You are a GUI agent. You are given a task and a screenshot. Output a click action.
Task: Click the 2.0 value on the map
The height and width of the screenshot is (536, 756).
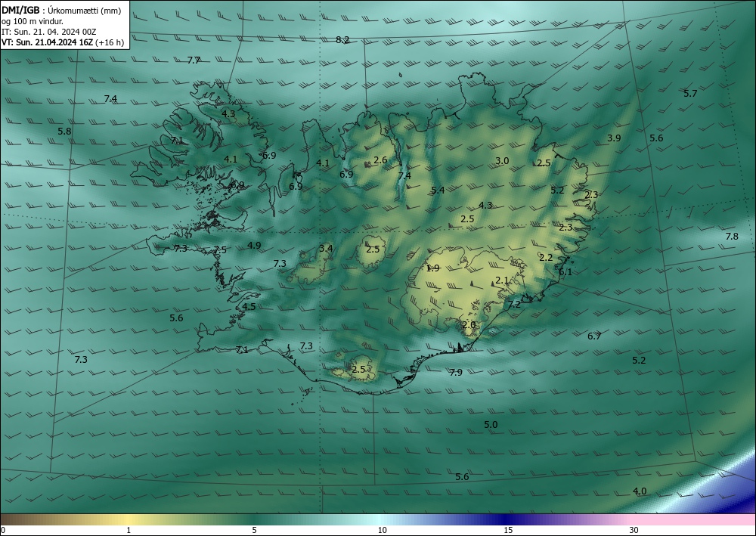tap(469, 325)
